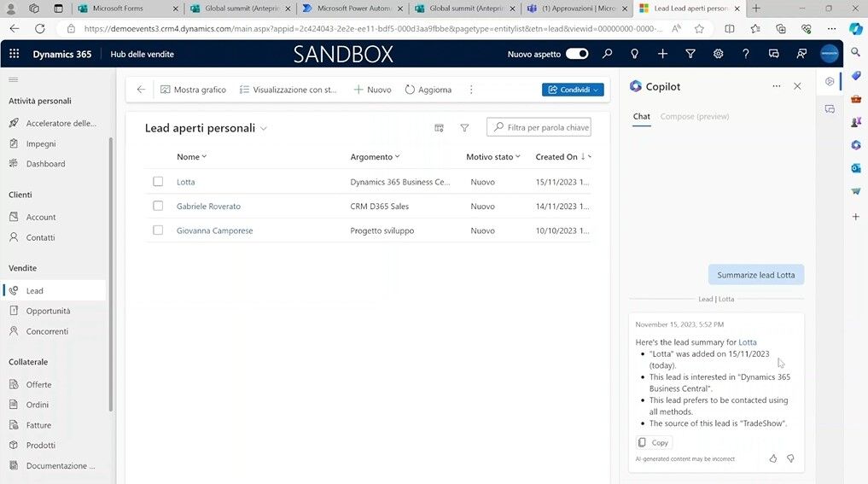Viewport: 868px width, 484px height.
Task: Open Opportunità in the left navigation
Action: [x=48, y=311]
